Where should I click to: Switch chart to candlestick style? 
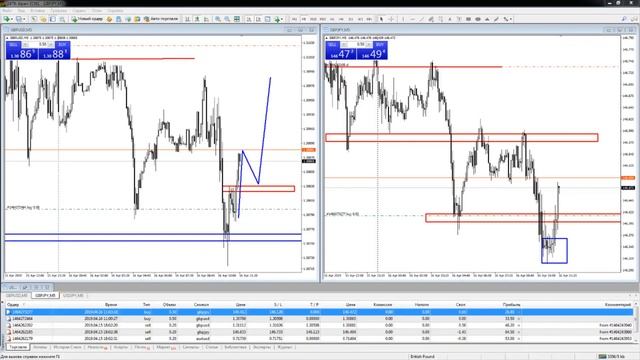[x=197, y=19]
